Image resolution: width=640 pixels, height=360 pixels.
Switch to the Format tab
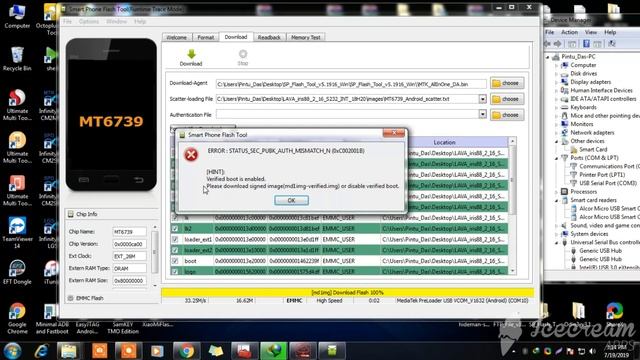point(205,38)
